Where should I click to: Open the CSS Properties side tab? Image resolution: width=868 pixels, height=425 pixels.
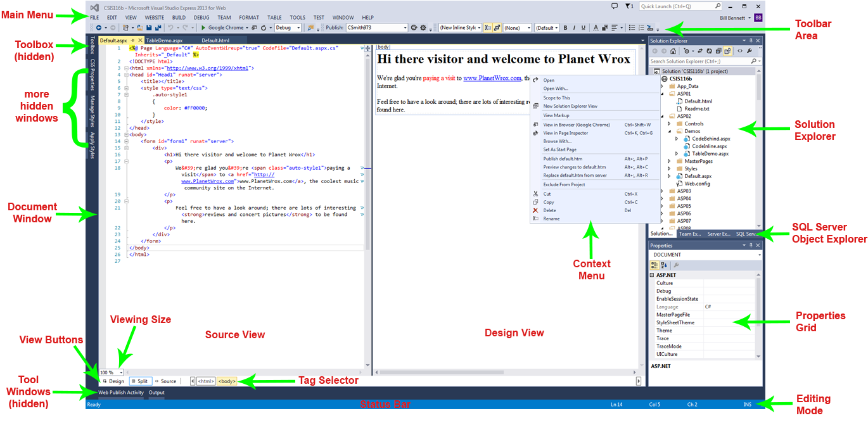pos(92,73)
